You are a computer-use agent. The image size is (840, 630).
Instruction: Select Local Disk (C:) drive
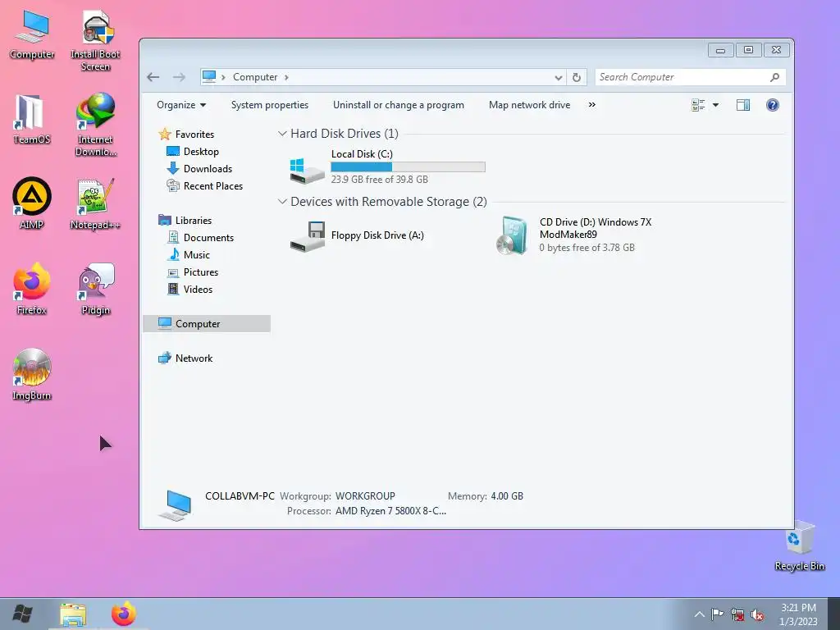[387, 167]
